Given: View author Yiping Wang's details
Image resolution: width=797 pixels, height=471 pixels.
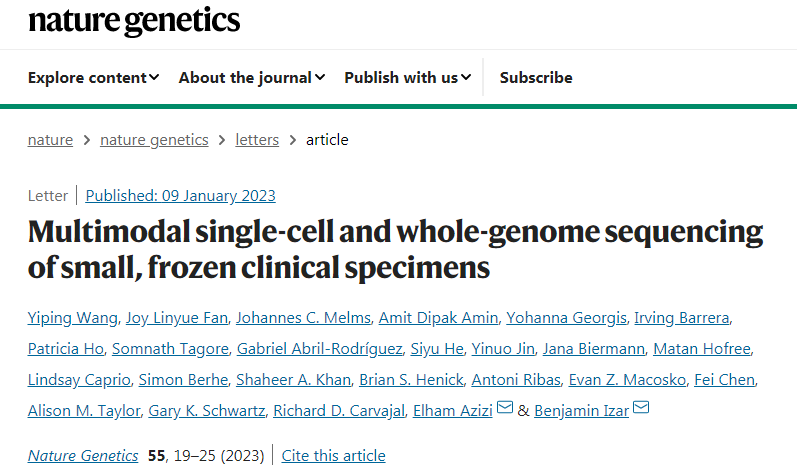Looking at the screenshot, I should click(x=73, y=318).
